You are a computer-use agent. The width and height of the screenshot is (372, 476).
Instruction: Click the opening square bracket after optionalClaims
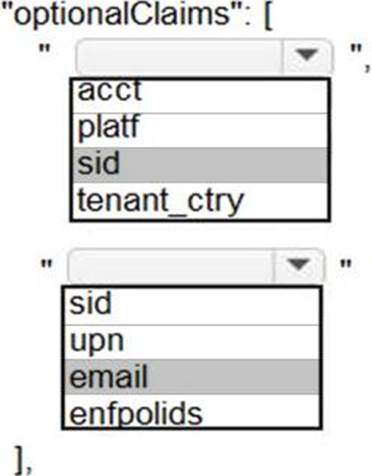(x=268, y=17)
